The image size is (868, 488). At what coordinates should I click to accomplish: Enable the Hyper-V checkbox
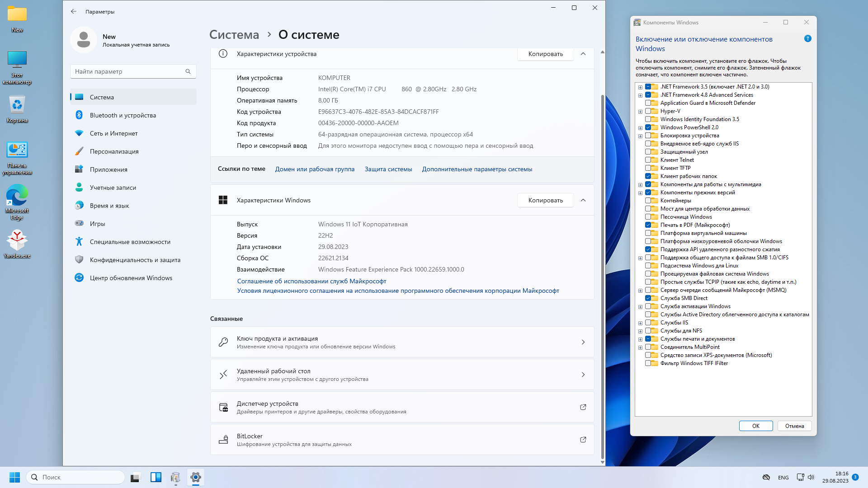[648, 111]
